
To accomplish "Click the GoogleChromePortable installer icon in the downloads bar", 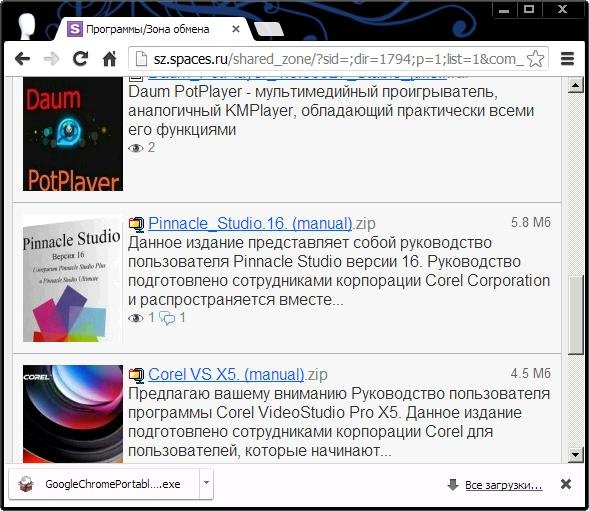I will 26,484.
